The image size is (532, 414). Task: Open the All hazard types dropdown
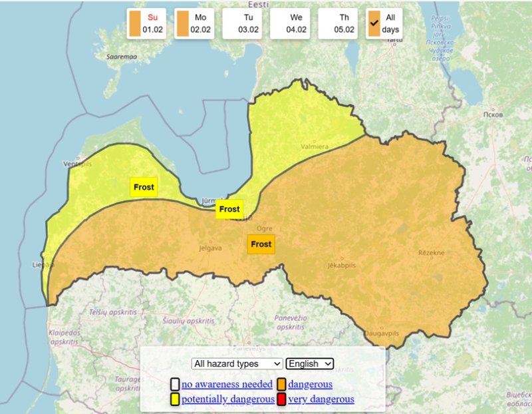237,363
